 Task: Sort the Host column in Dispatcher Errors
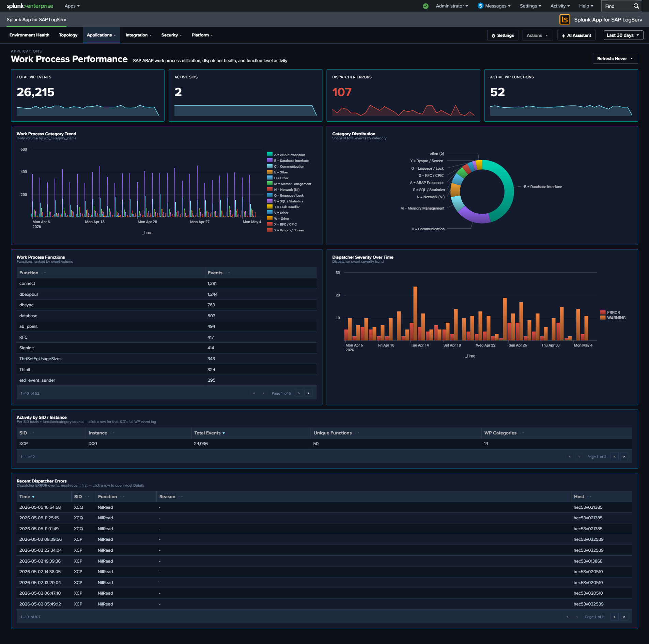(x=583, y=496)
